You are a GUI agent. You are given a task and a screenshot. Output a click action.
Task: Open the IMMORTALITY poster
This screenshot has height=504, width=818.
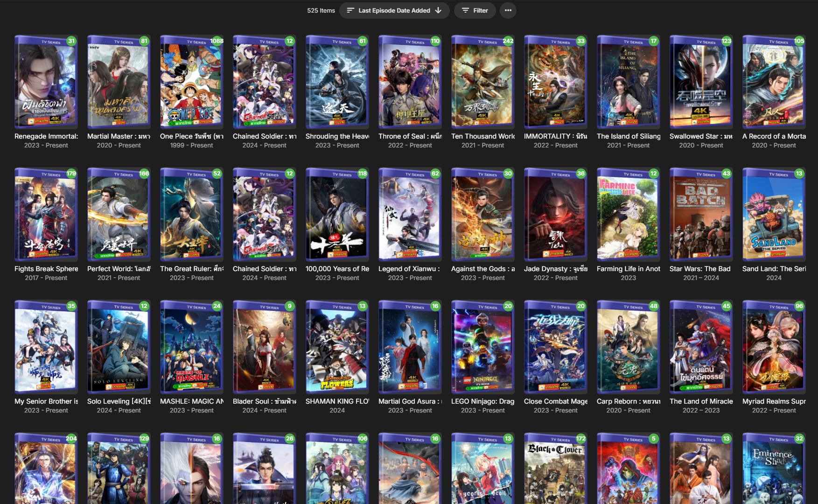[x=555, y=82]
